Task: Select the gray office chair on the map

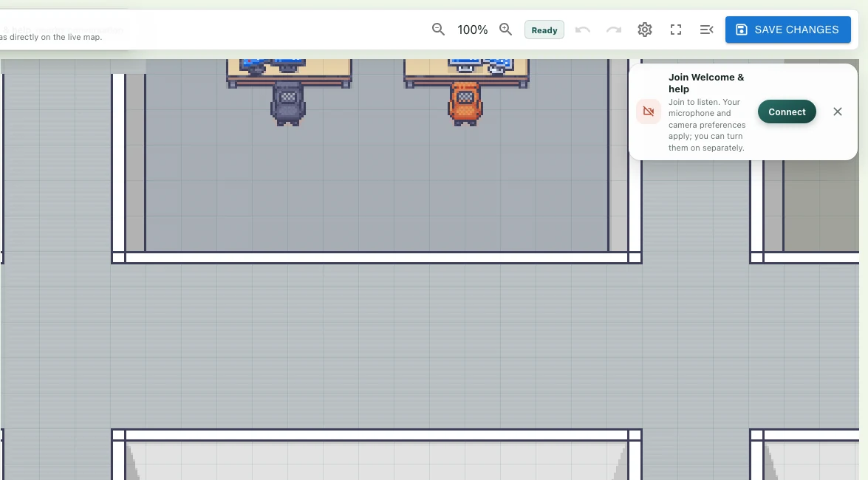Action: tap(288, 103)
